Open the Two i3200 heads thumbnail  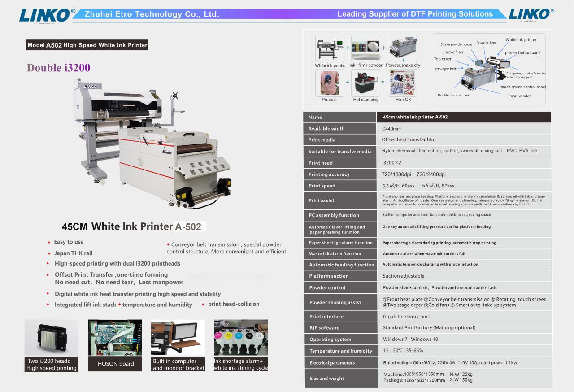point(51,338)
